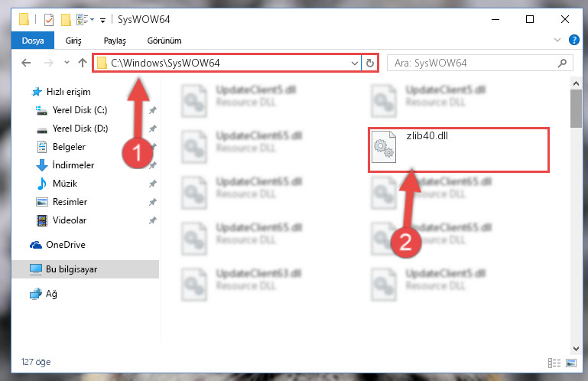588x381 pixels.
Task: Open Customize Quick Access Toolbar dropdown
Action: [102, 20]
